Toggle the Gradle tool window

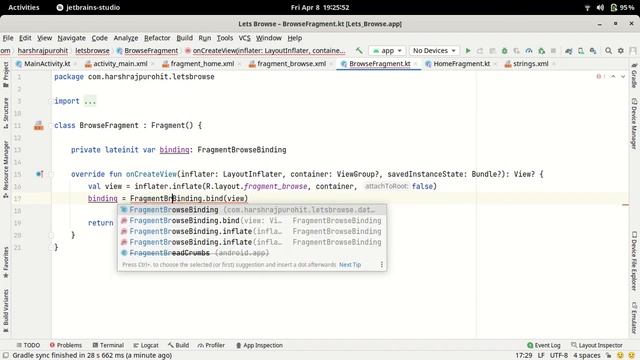(x=634, y=76)
